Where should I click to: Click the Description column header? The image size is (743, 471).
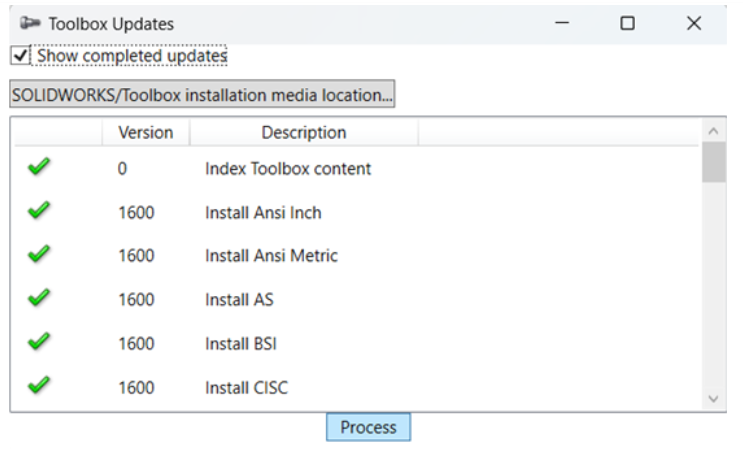(x=303, y=132)
